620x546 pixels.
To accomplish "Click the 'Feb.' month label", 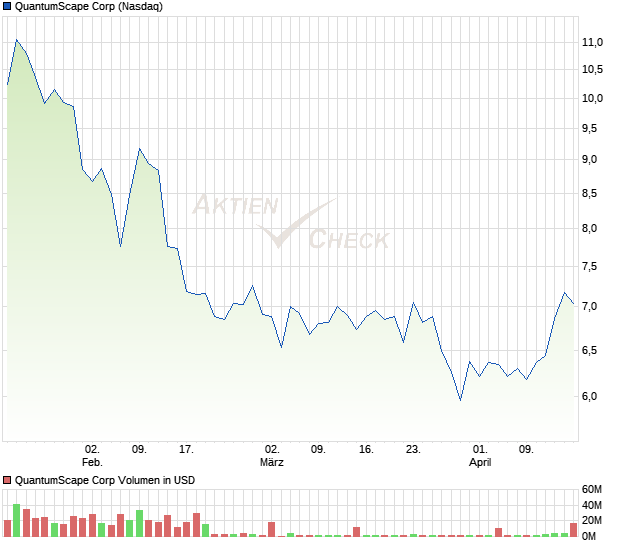I will (92, 462).
